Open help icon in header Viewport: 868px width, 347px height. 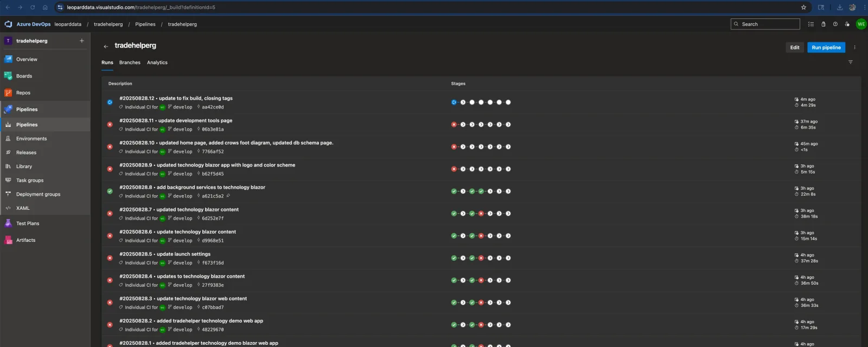tap(835, 24)
